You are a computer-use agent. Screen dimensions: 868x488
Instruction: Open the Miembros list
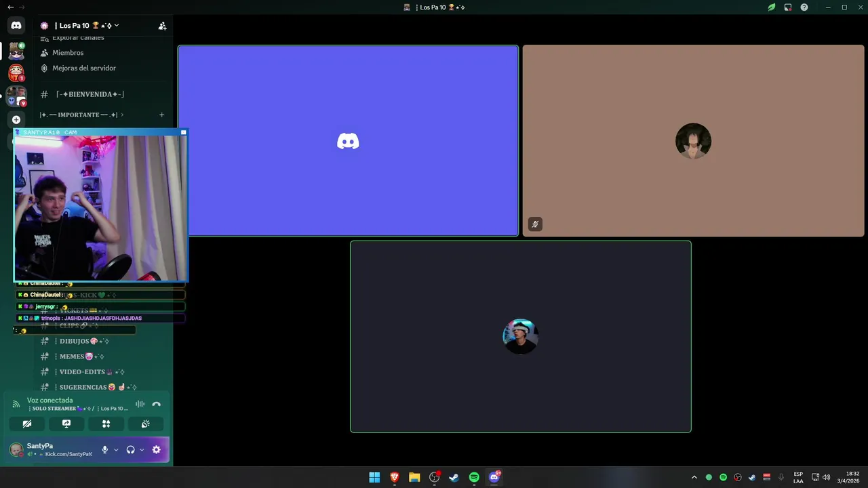(x=68, y=53)
